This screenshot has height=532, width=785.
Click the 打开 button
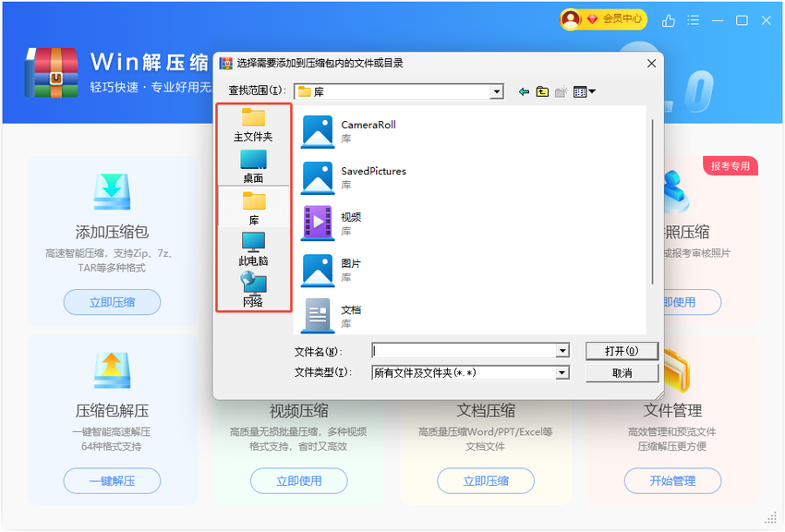click(622, 351)
